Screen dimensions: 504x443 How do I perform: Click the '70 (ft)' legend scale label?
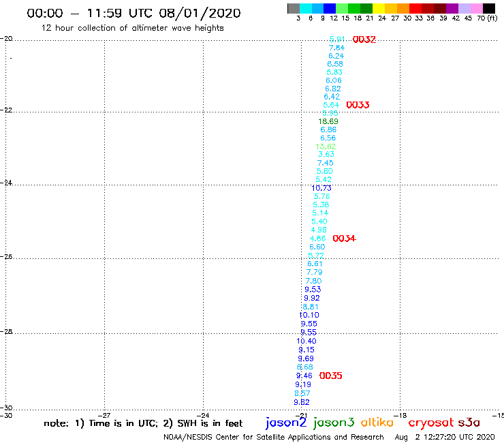coord(487,18)
